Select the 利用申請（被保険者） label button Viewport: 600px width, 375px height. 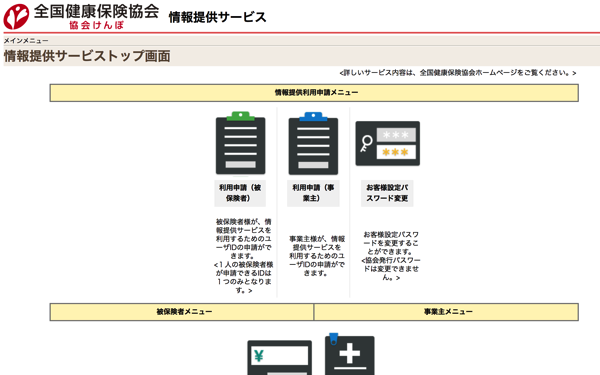click(x=240, y=193)
